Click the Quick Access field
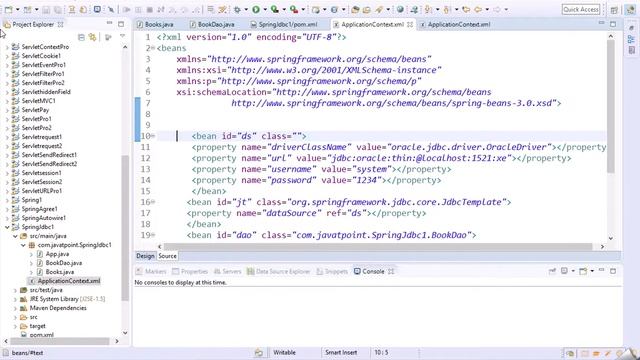 pos(580,9)
